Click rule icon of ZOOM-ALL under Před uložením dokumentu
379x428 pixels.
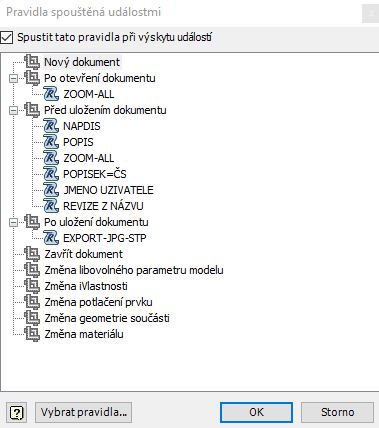click(51, 158)
